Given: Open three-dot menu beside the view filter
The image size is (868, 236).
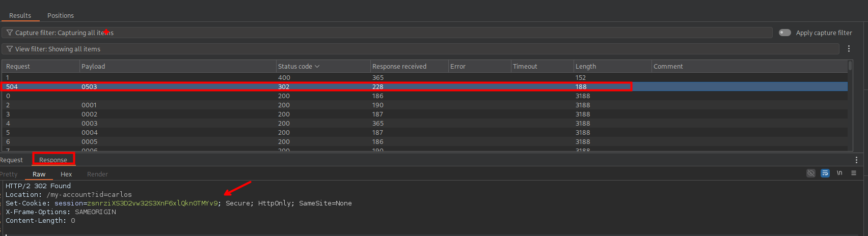Looking at the screenshot, I should click(849, 49).
